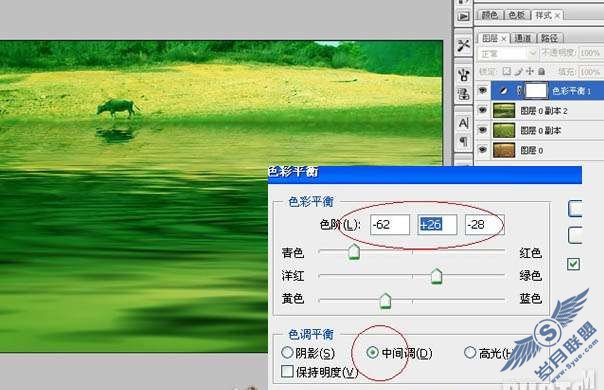Click the 红色 label in dialog

click(x=530, y=253)
